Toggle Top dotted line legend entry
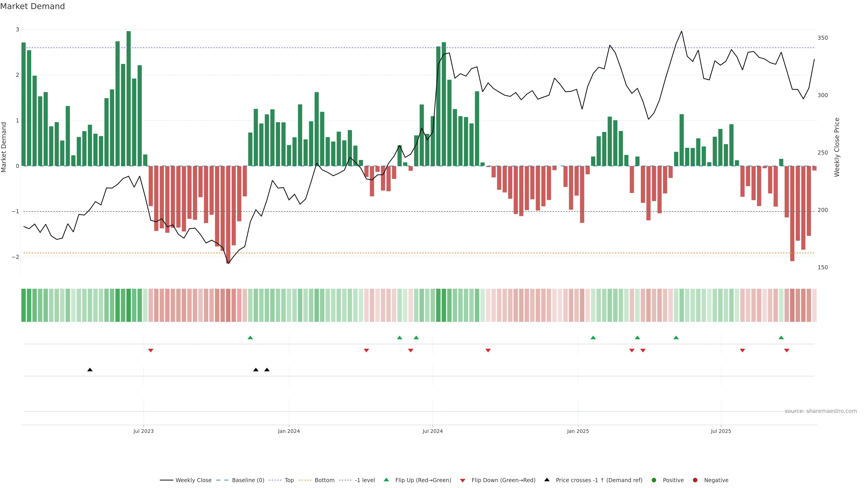868x488 pixels. [289, 480]
